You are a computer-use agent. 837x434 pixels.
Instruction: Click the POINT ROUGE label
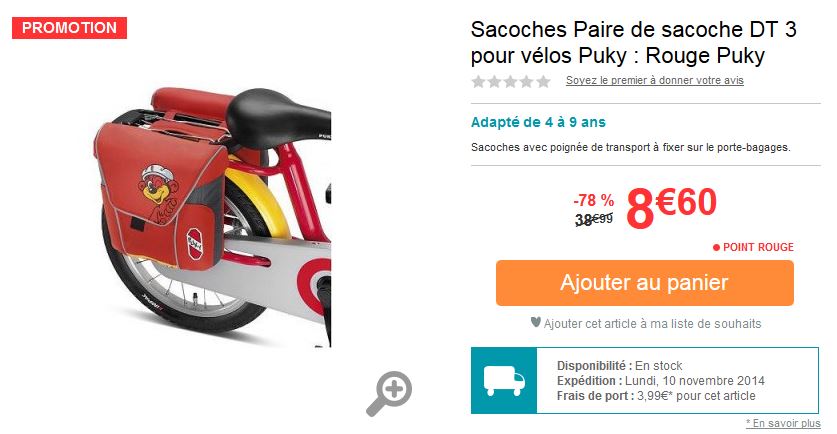[758, 248]
